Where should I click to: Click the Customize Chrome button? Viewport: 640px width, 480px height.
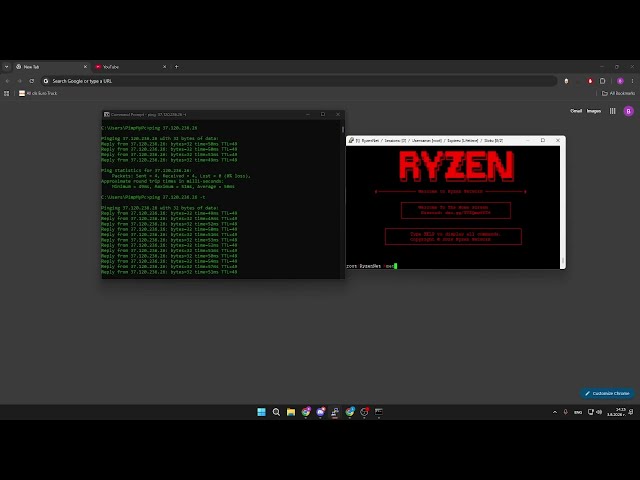607,393
